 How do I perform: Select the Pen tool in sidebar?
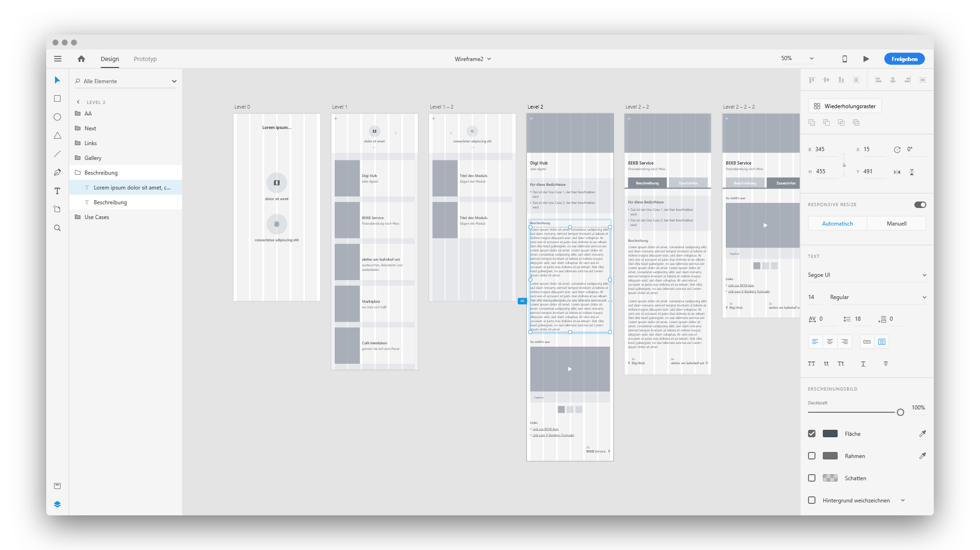click(x=57, y=172)
